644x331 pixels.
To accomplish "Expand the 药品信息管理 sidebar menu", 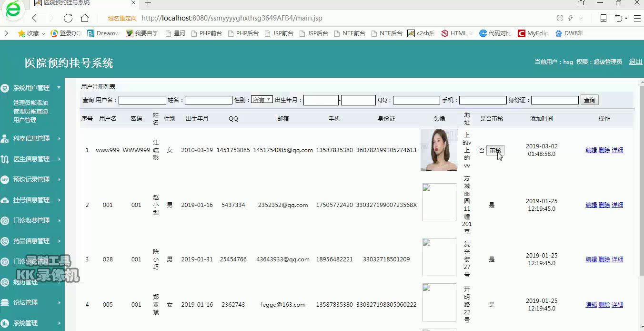I will (31, 241).
